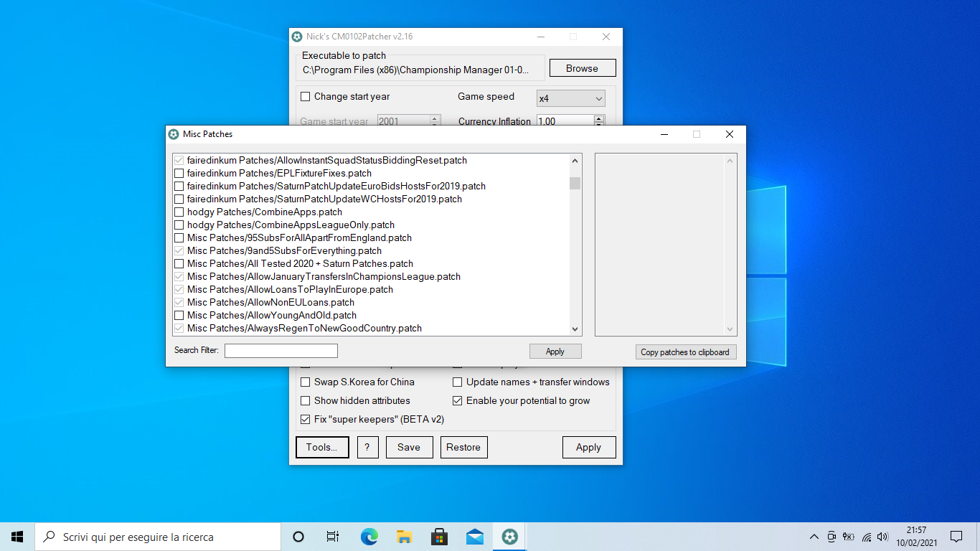Open the volume control tray icon

point(882,537)
